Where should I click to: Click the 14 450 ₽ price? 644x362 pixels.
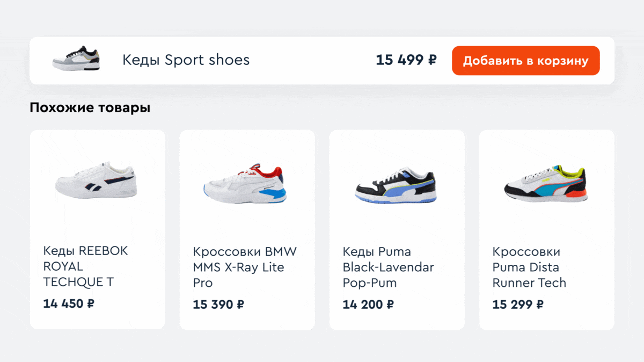click(69, 303)
